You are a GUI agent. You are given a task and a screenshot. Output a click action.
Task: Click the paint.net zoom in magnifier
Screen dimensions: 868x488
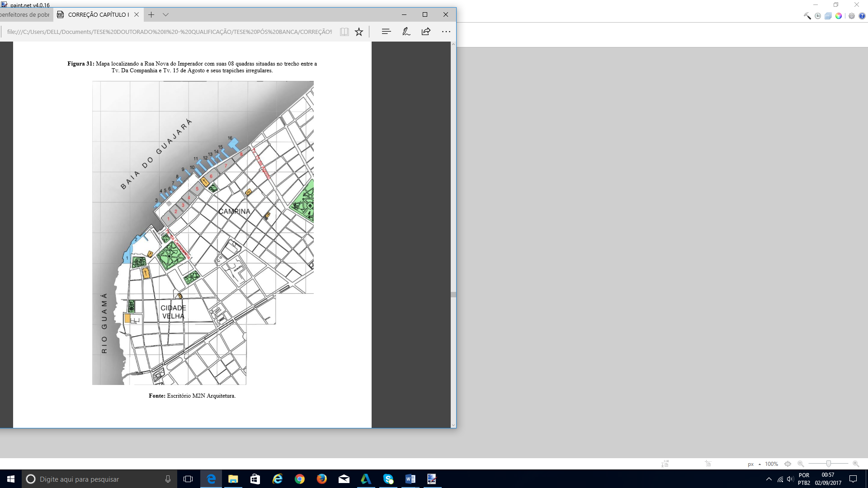[856, 464]
